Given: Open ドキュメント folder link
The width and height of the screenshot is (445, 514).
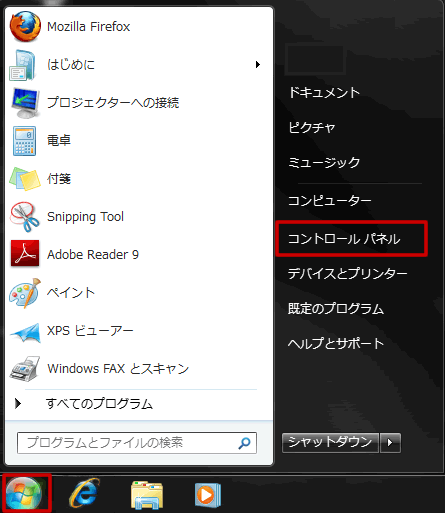Looking at the screenshot, I should (324, 92).
